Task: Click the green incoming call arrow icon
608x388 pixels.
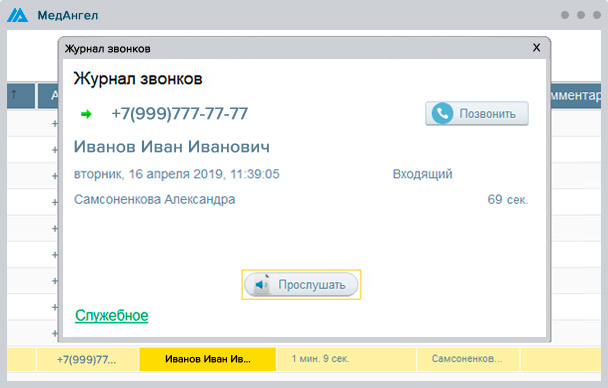Action: click(x=86, y=114)
